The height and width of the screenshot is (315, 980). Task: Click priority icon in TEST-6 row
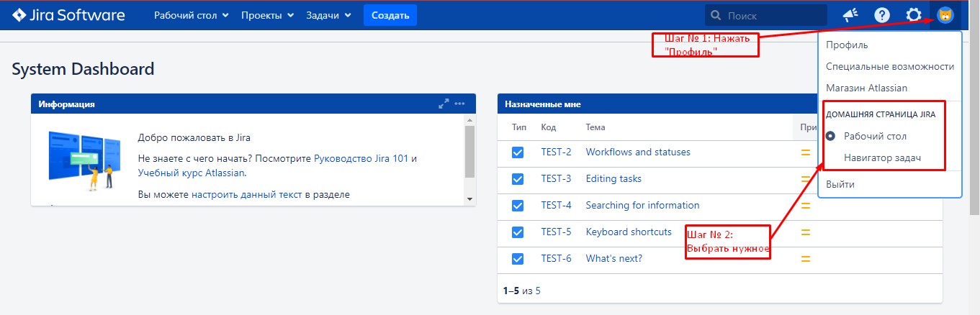(x=806, y=259)
